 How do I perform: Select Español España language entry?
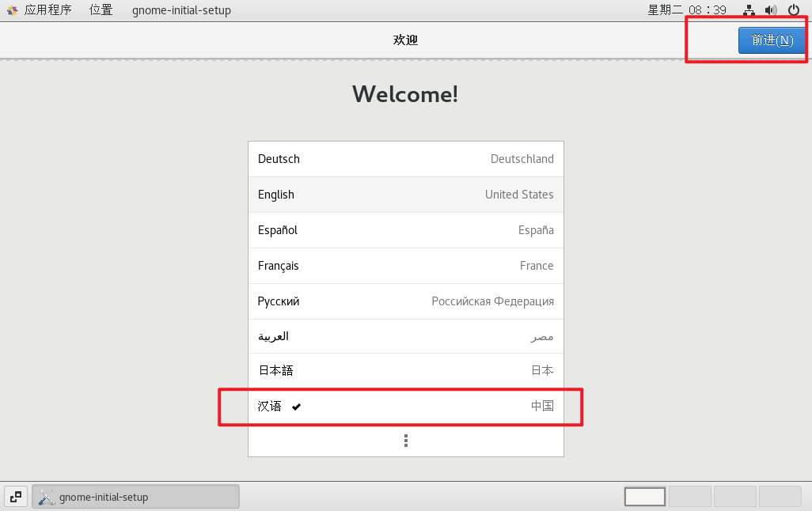point(405,230)
